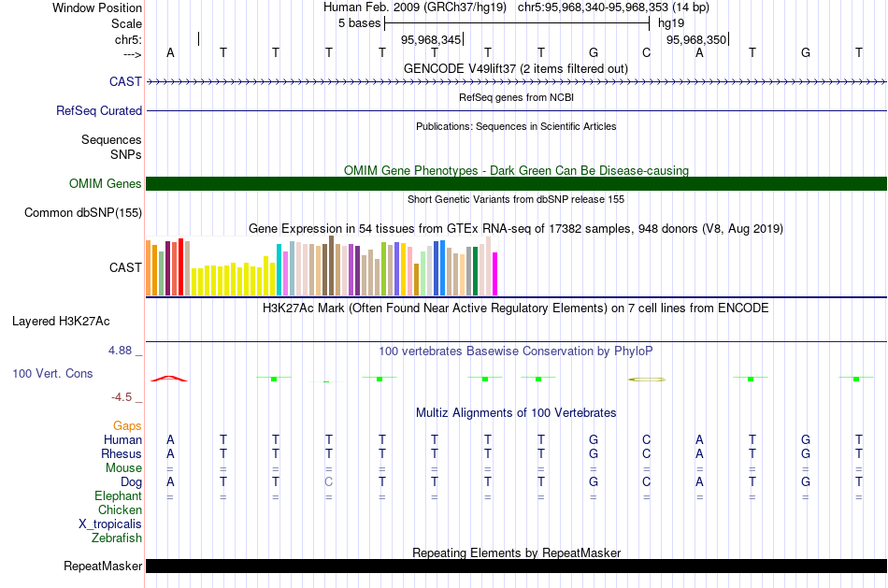Open the RefSeq Curated track label
Image resolution: width=888 pixels, height=588 pixels.
pos(99,110)
